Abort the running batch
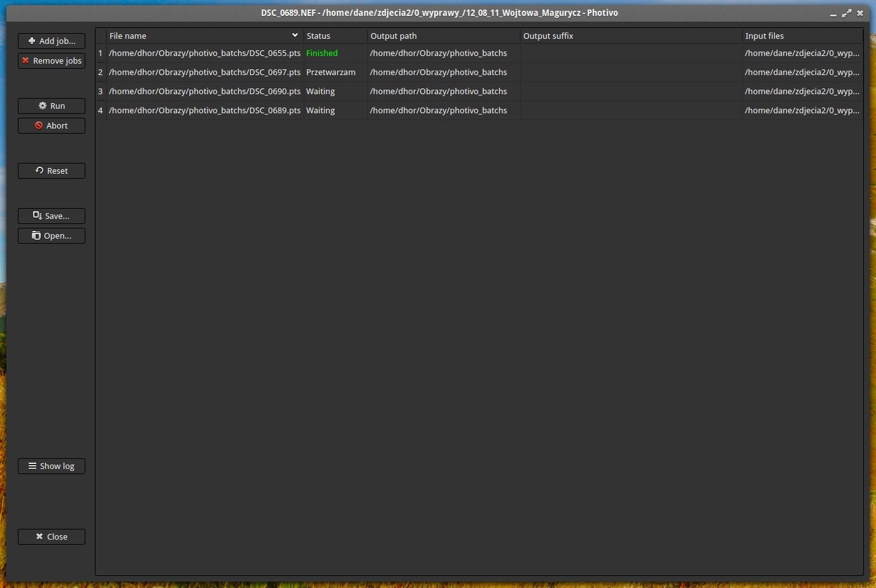The height and width of the screenshot is (588, 876). click(52, 125)
